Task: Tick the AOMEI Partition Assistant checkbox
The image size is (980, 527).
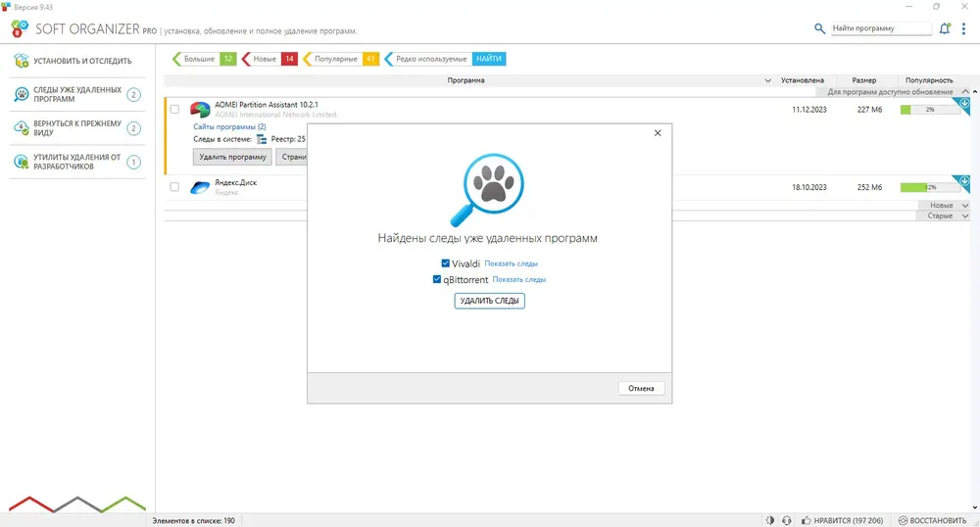Action: (x=175, y=110)
